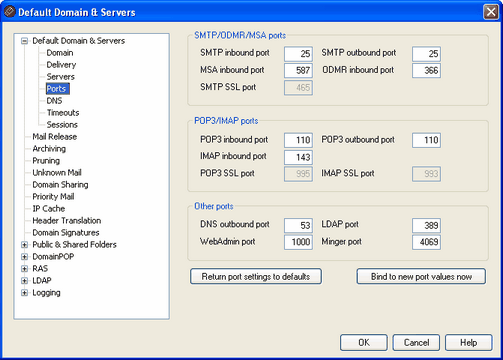
Task: Click the Return port settings to defaults button
Action: (x=256, y=276)
